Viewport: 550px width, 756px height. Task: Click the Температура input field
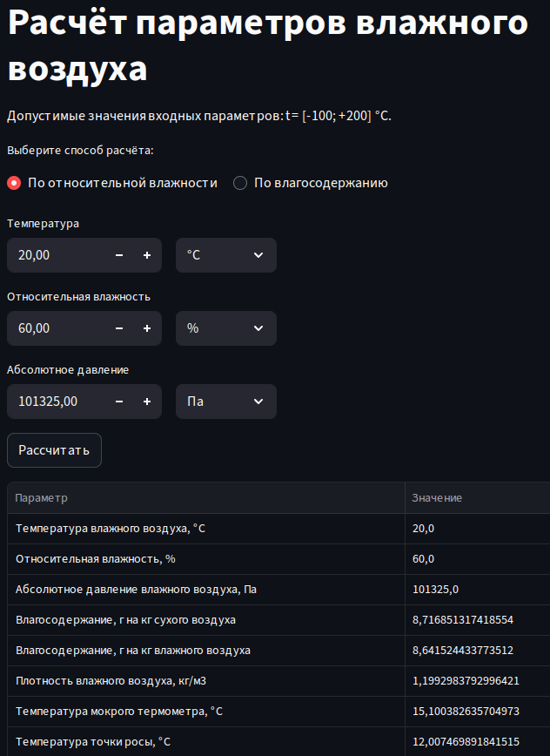point(57,255)
